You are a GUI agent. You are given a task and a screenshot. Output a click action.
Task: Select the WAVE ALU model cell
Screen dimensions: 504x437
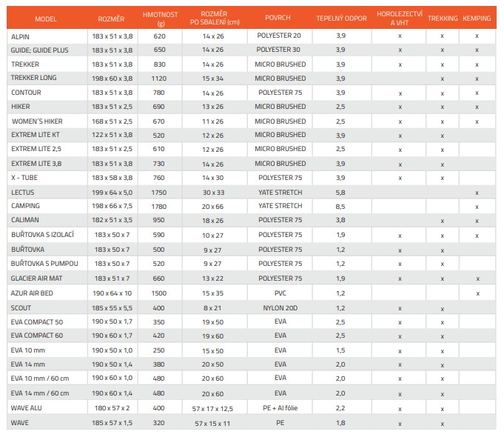click(27, 408)
